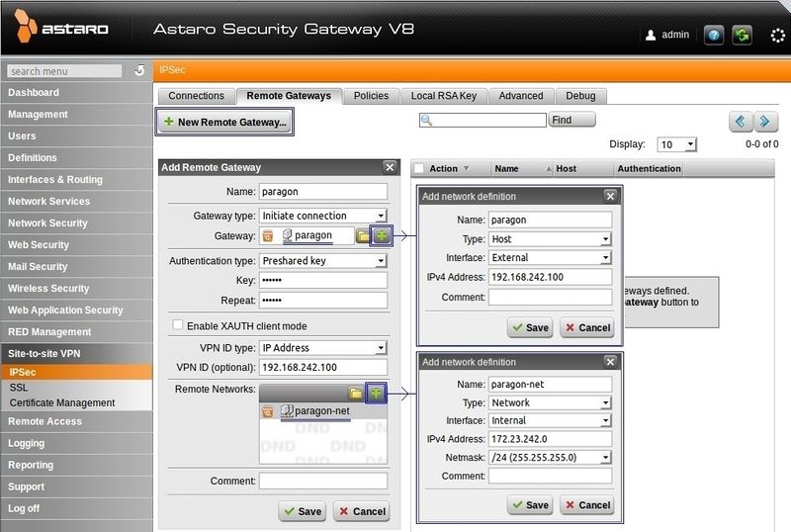Go to previous page with left arrow

point(742,121)
